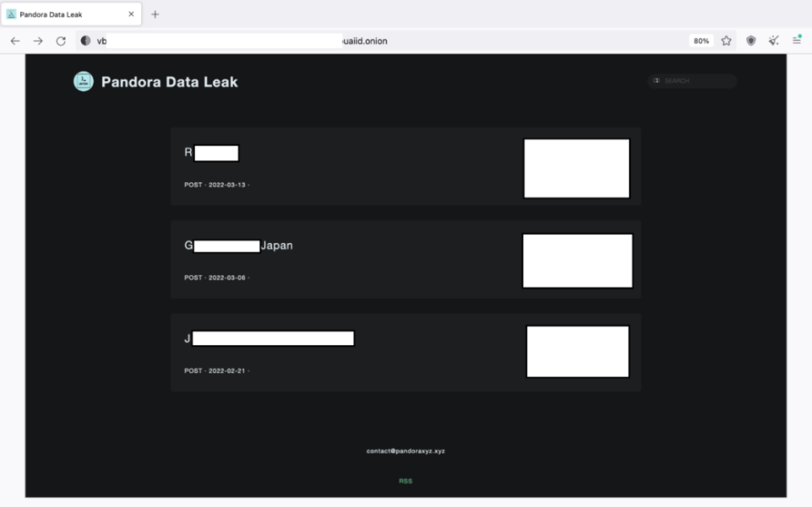The width and height of the screenshot is (812, 507).
Task: Click the 2022-02-21 post date text
Action: tap(227, 370)
